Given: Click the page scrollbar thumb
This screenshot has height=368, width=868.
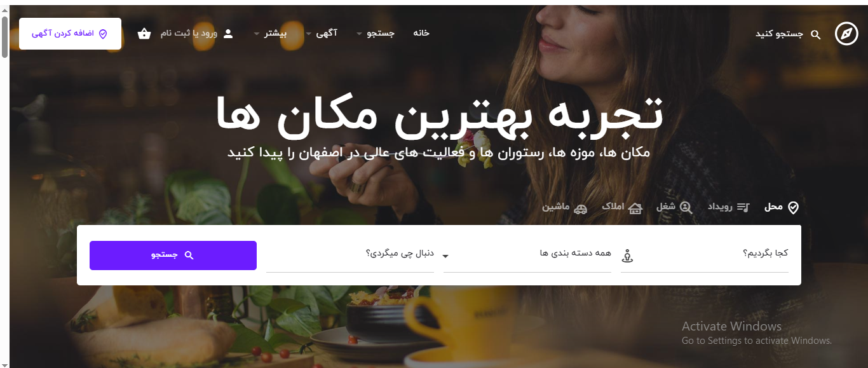Looking at the screenshot, I should click(x=4, y=37).
